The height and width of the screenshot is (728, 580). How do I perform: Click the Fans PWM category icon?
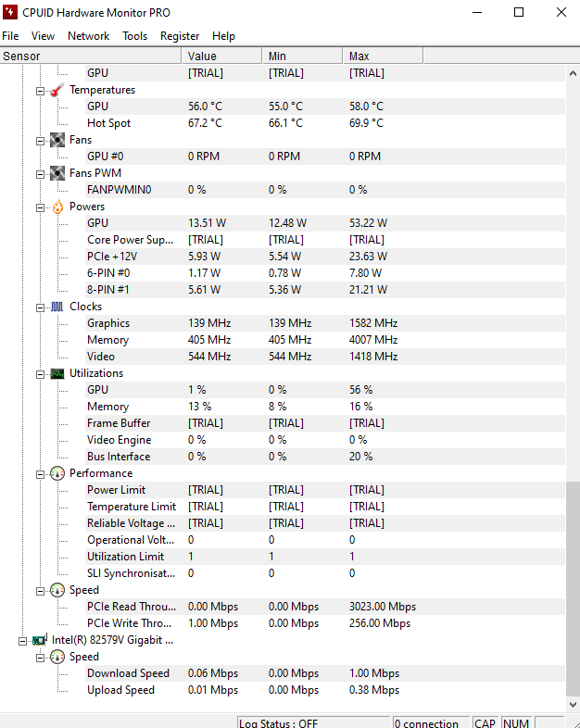tap(57, 173)
